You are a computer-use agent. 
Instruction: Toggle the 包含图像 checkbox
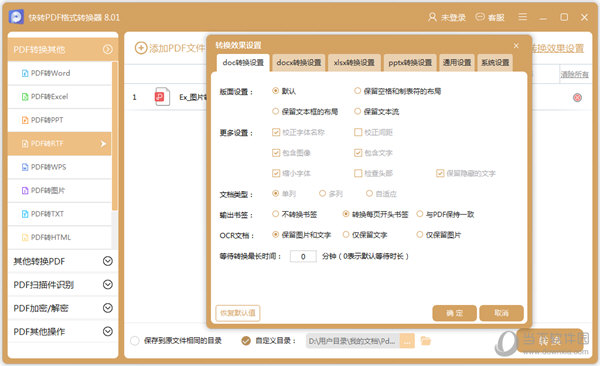coord(276,153)
